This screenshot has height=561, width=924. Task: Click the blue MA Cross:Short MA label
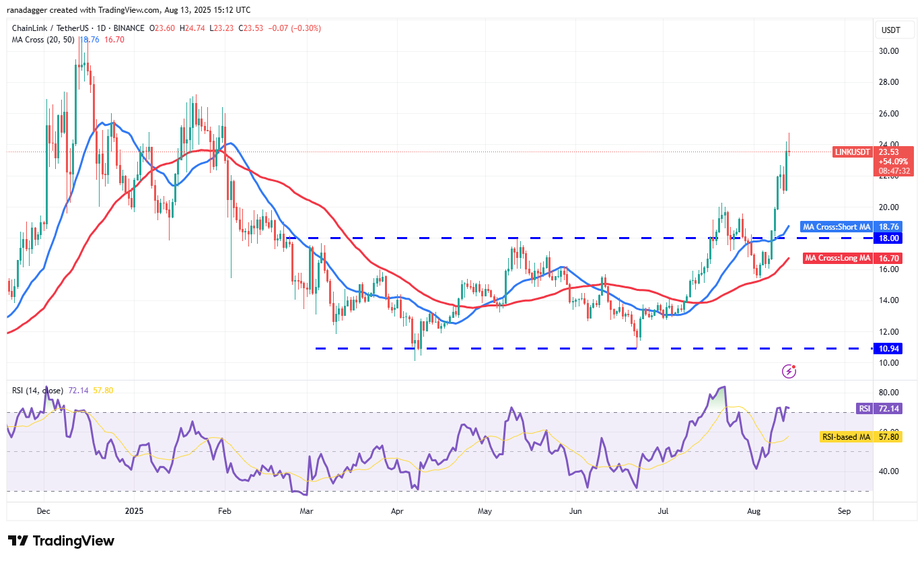tap(836, 227)
